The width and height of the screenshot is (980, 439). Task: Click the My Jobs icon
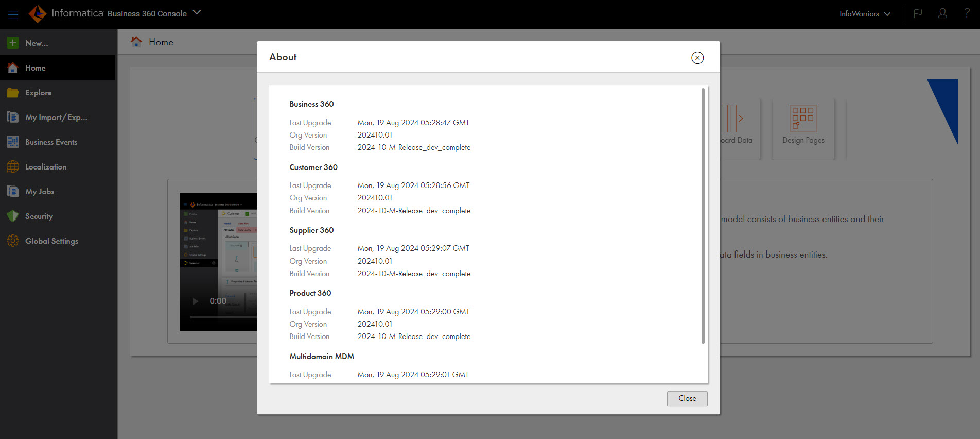click(13, 191)
